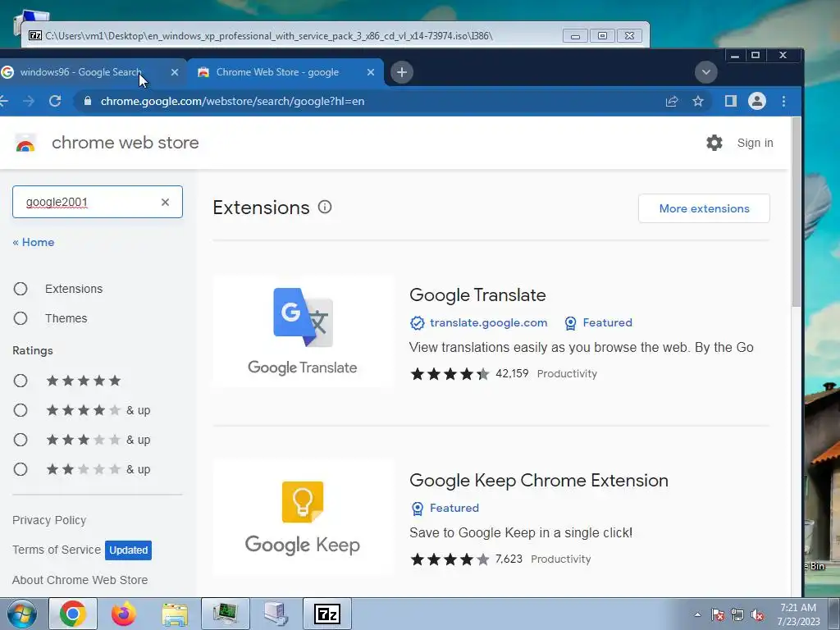Go forward in browser history
This screenshot has height=630, width=840.
click(x=29, y=101)
